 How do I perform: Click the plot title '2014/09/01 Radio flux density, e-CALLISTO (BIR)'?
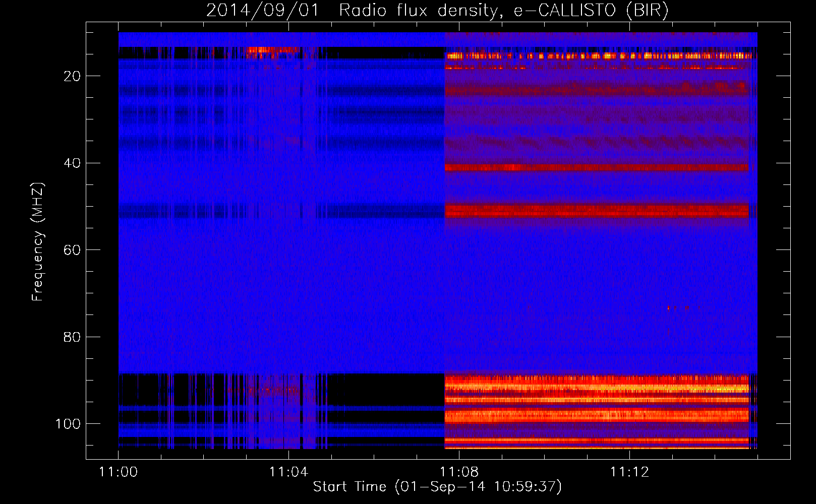click(x=437, y=11)
